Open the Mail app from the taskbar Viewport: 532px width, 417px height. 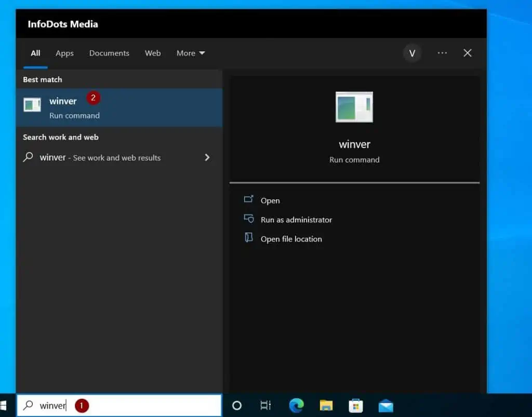386,406
